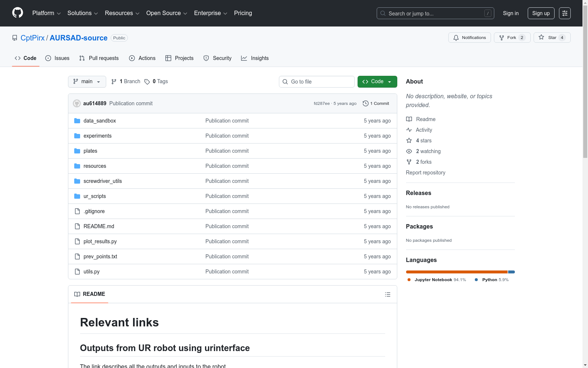This screenshot has height=368, width=588.
Task: Open the Actions tab
Action: 142,58
